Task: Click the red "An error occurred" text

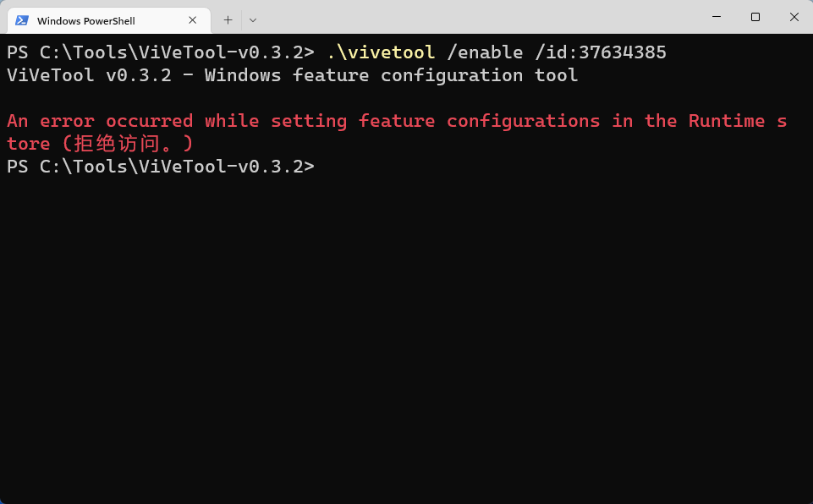Action: click(x=100, y=121)
